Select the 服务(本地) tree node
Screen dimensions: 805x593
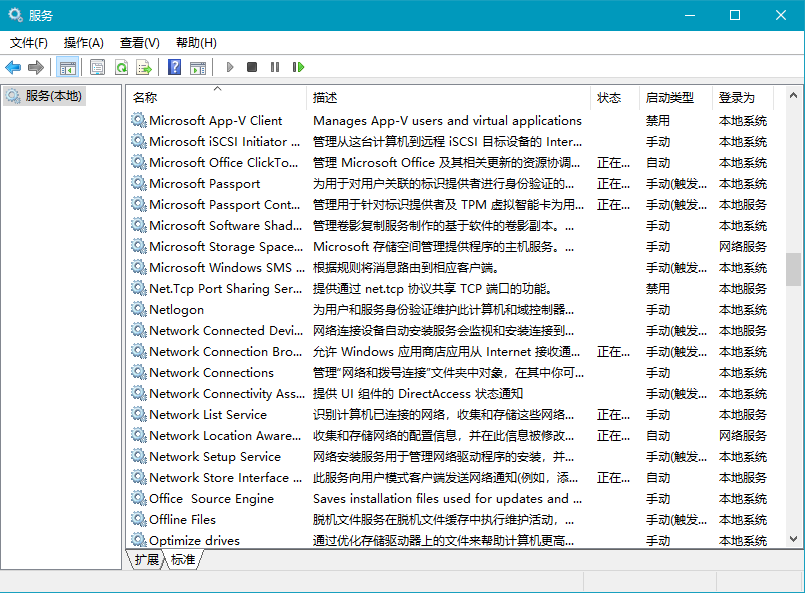pos(44,96)
